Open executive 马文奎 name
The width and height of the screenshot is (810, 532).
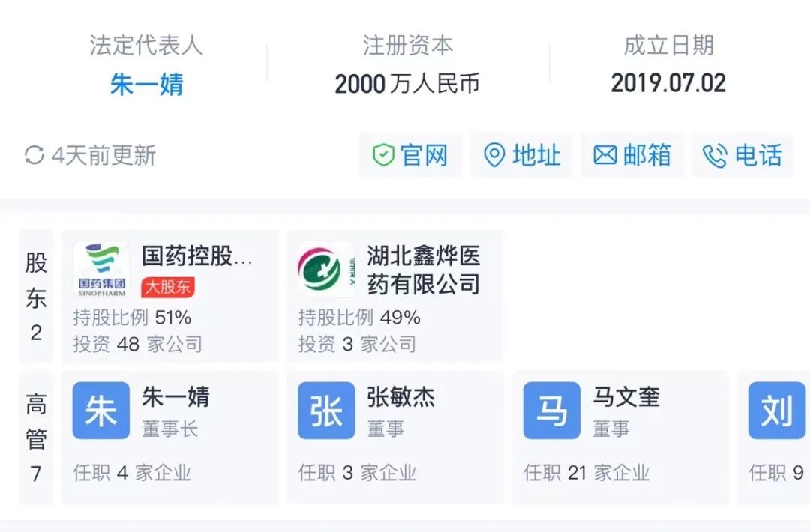tap(626, 397)
